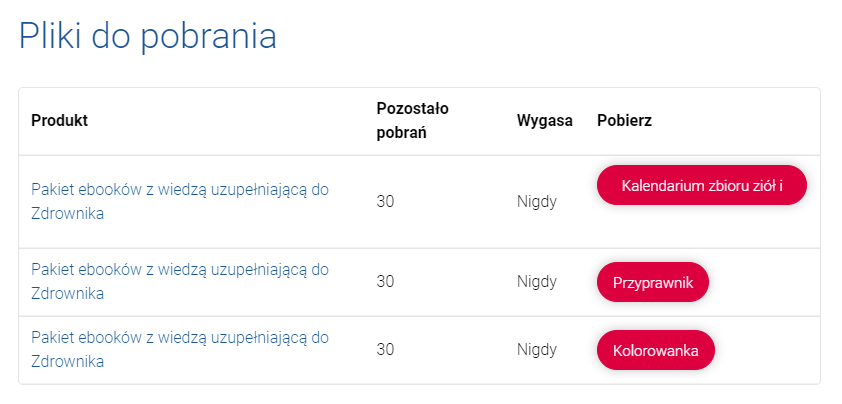This screenshot has height=404, width=842.
Task: Click the Pobierz column header
Action: pos(625,120)
